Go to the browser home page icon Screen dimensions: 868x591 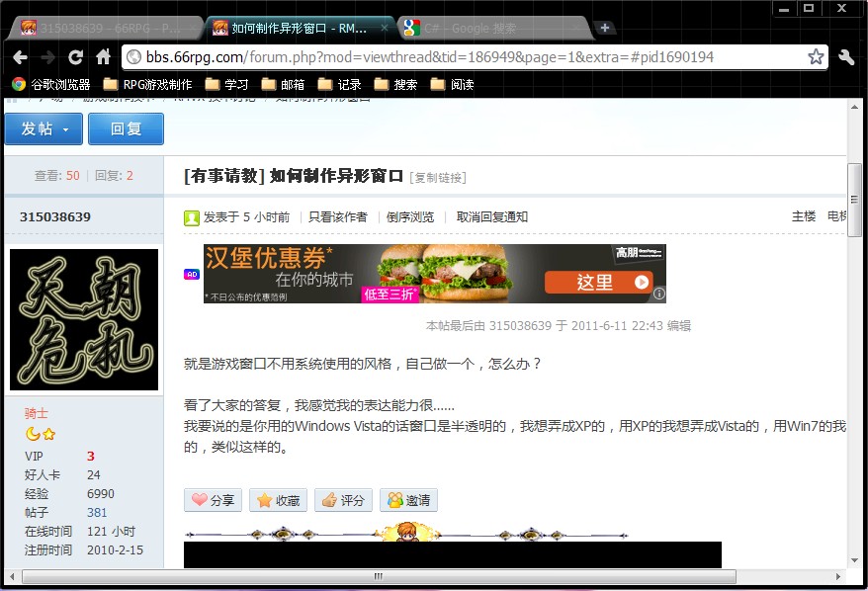coord(103,57)
